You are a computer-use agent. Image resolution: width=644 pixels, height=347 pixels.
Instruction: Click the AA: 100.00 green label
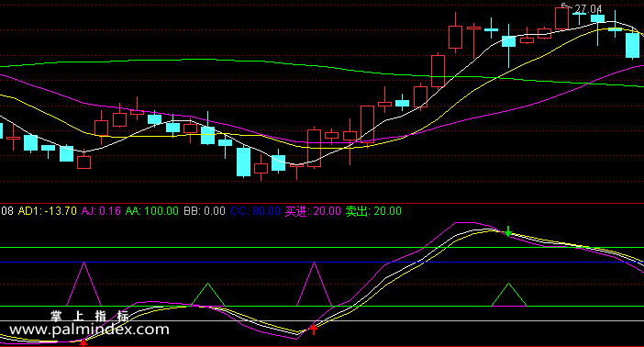tap(152, 211)
